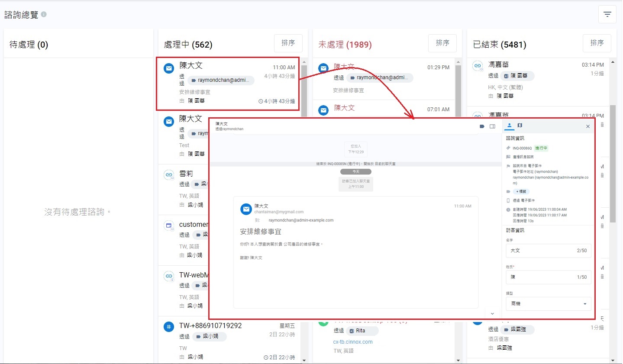The height and width of the screenshot is (364, 623).
Task: Click the 進行中 status badge
Action: point(541,148)
